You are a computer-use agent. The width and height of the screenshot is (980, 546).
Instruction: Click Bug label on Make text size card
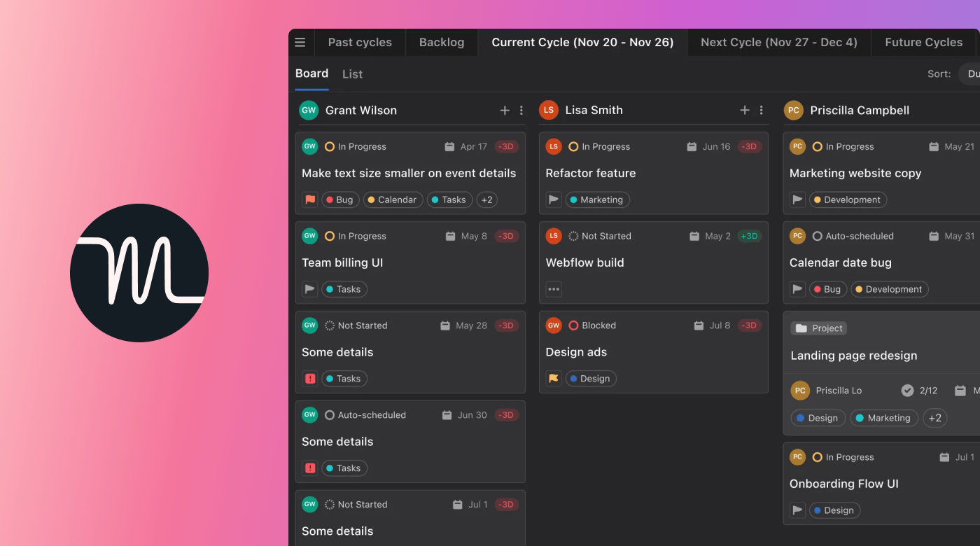pos(340,199)
